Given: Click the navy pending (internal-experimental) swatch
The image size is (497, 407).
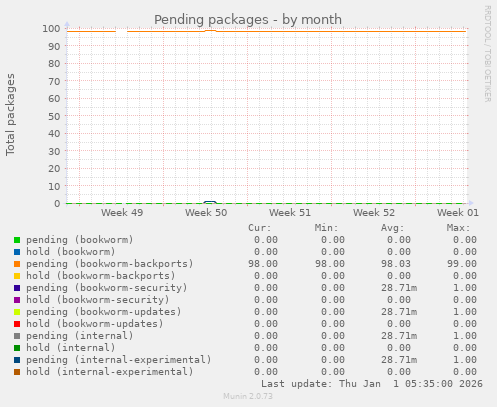Looking at the screenshot, I should [17, 360].
